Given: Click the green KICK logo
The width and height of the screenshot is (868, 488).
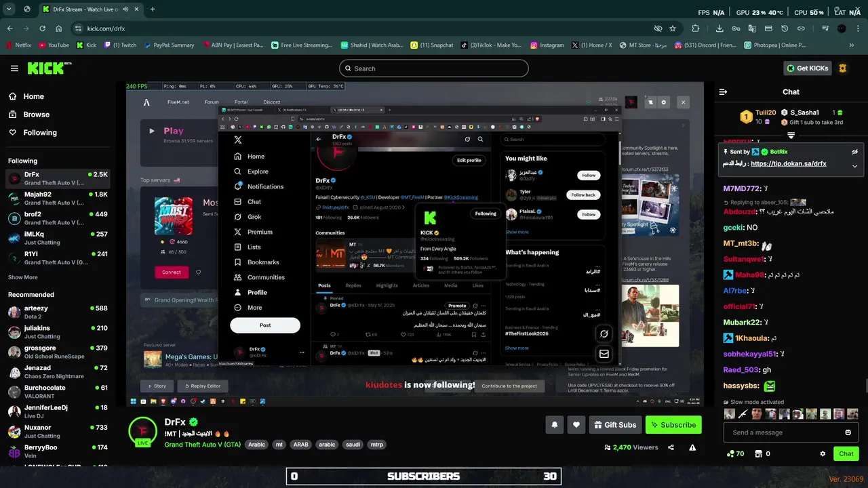Looking at the screenshot, I should coord(49,68).
